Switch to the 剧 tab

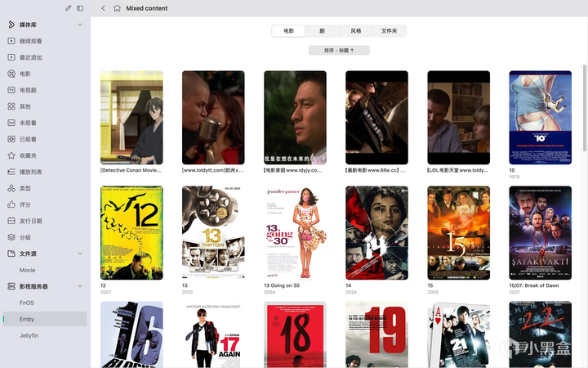click(x=322, y=31)
